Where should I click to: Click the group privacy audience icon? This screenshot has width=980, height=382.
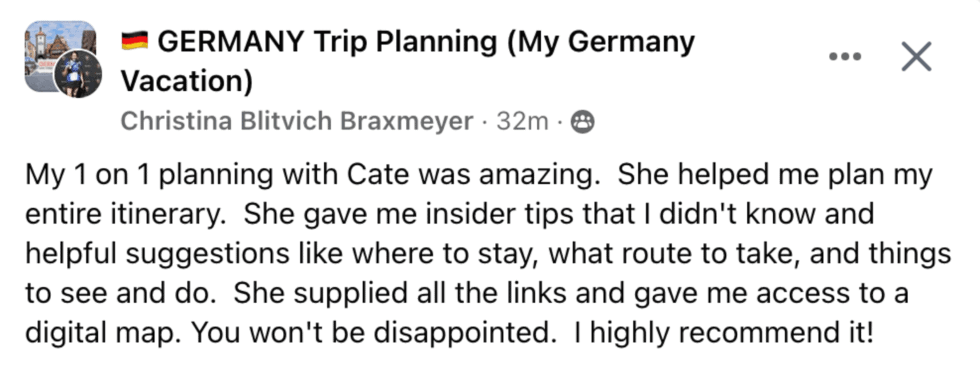582,122
